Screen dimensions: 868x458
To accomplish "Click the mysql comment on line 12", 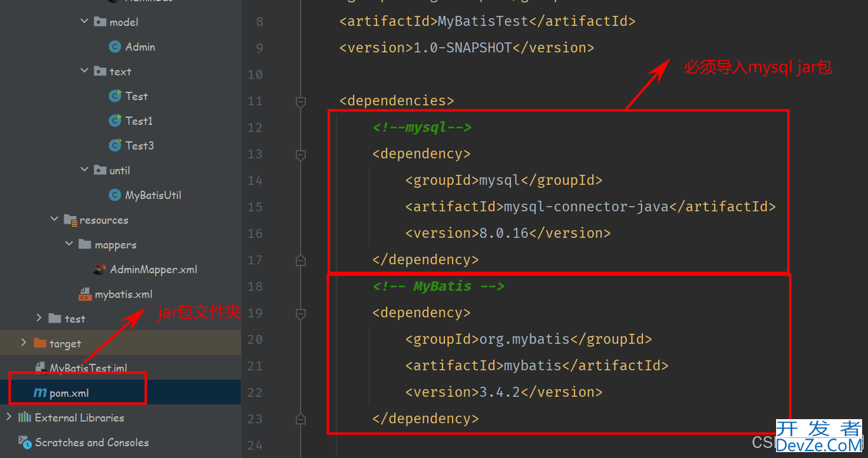I will point(422,127).
